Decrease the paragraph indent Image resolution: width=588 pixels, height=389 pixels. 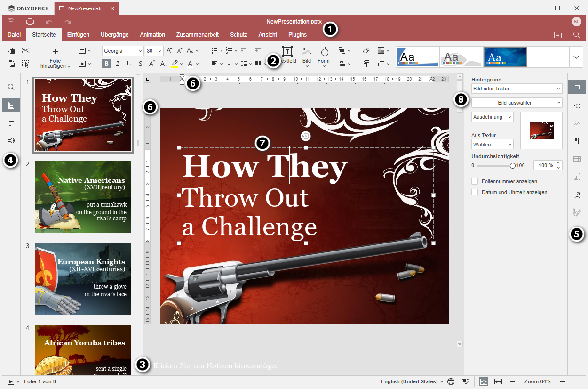click(244, 51)
